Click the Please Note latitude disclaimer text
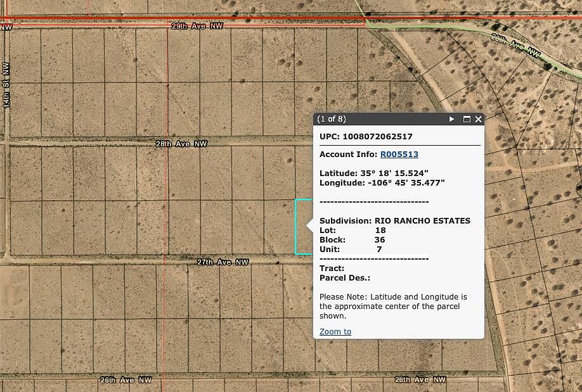 393,307
